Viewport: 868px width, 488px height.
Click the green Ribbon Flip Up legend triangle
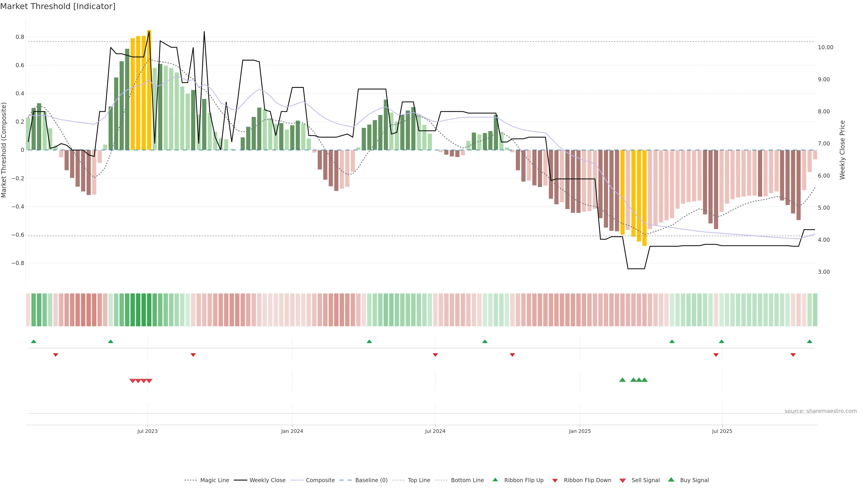click(495, 480)
